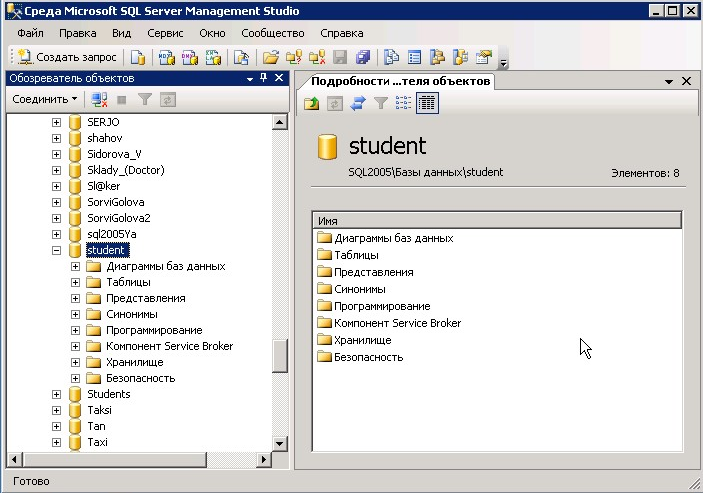Image resolution: width=703 pixels, height=493 pixels.
Task: Open the Вид menu
Action: click(x=122, y=33)
